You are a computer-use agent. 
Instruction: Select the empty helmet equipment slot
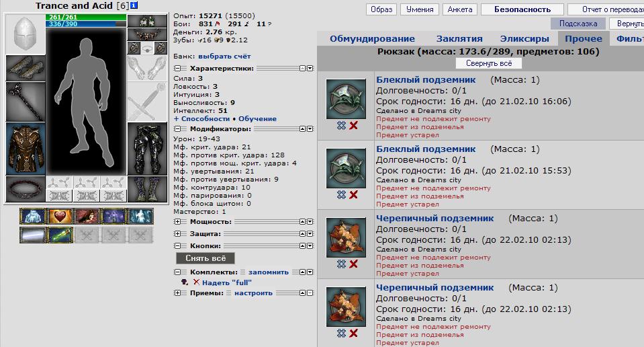tap(26, 34)
